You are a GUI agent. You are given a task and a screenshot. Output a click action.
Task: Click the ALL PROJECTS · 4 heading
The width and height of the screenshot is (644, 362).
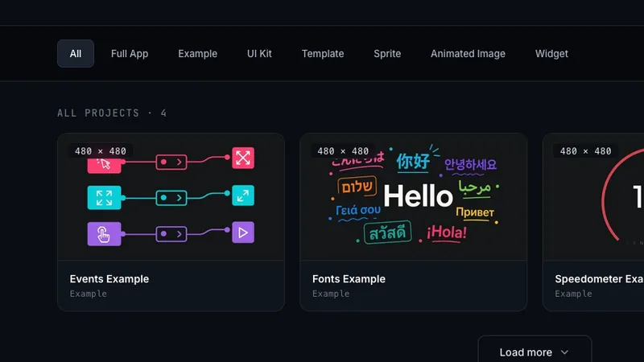click(x=112, y=113)
